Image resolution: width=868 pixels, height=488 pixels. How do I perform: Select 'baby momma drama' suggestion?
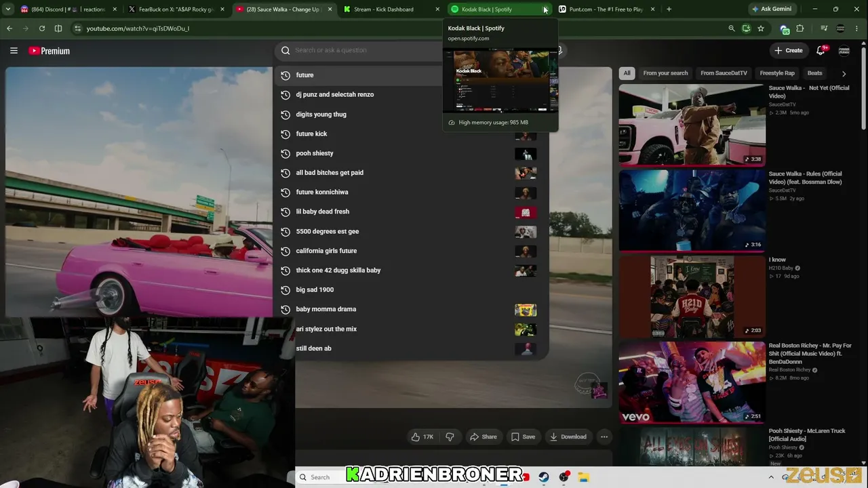[x=411, y=309]
